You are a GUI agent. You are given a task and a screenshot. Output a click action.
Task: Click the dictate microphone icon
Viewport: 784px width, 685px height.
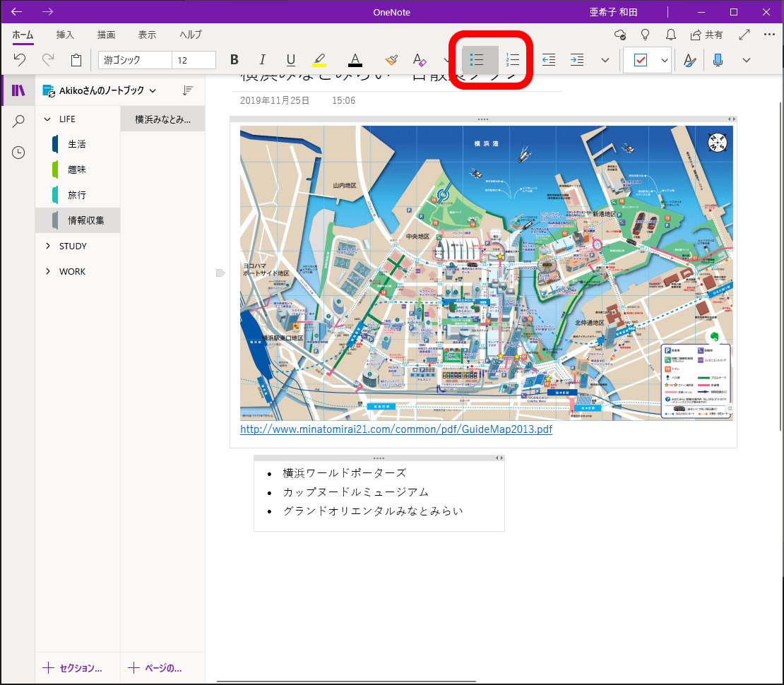718,60
